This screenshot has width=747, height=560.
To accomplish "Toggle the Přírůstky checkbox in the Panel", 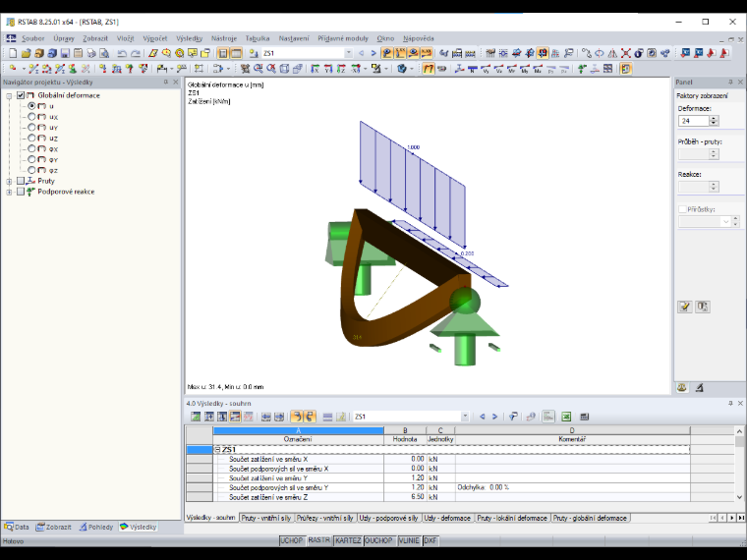I will [x=682, y=209].
